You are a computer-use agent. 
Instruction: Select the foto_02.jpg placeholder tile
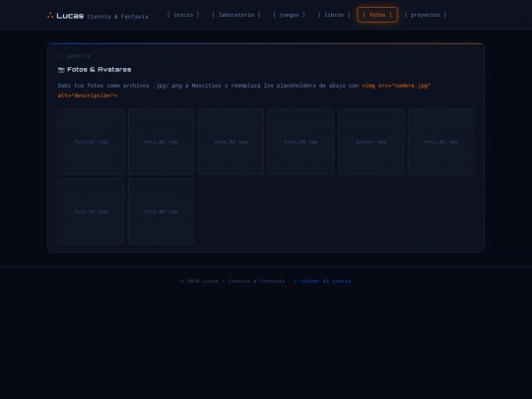161,142
